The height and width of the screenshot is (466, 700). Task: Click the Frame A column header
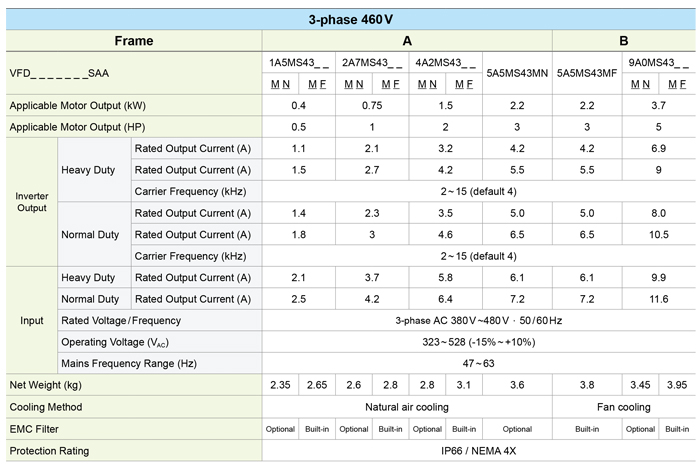tap(407, 41)
